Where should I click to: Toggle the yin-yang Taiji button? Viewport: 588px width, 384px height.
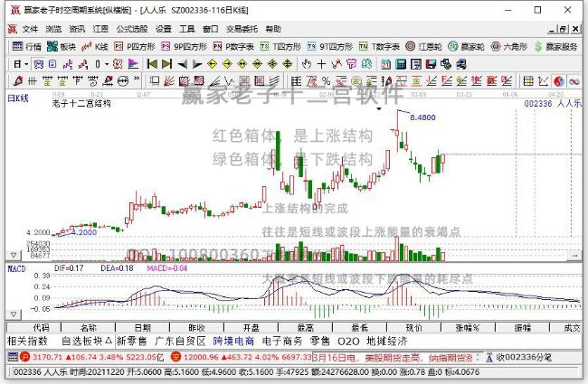tap(559, 80)
